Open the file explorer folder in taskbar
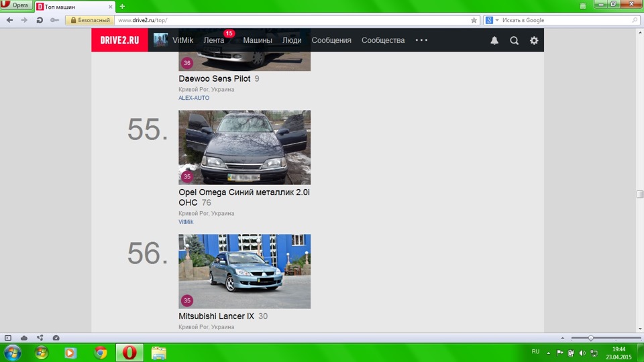This screenshot has width=644, height=362. (158, 353)
